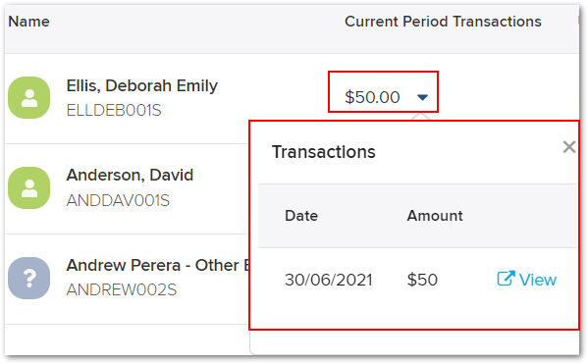The image size is (588, 364).
Task: Click the Date column header in popup
Action: point(301,216)
